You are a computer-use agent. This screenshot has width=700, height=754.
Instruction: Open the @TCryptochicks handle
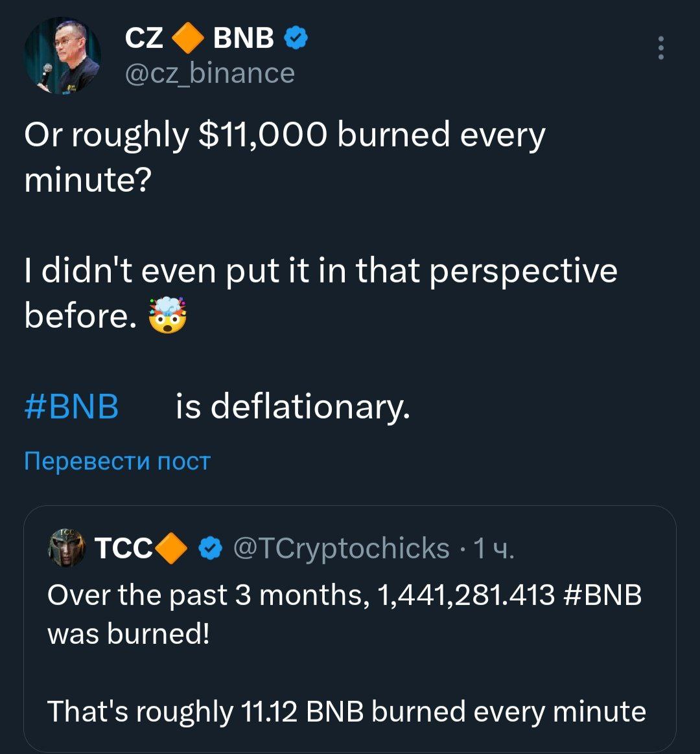coord(340,549)
